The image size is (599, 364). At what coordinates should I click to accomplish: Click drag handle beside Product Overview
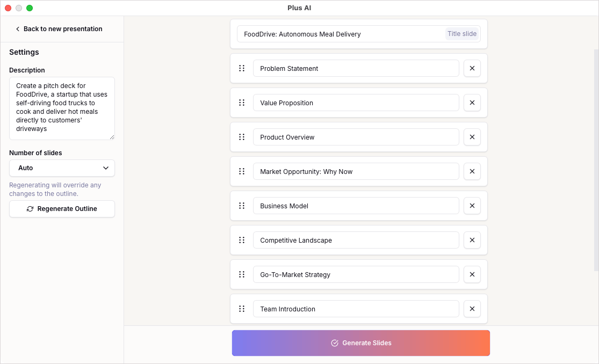(242, 137)
